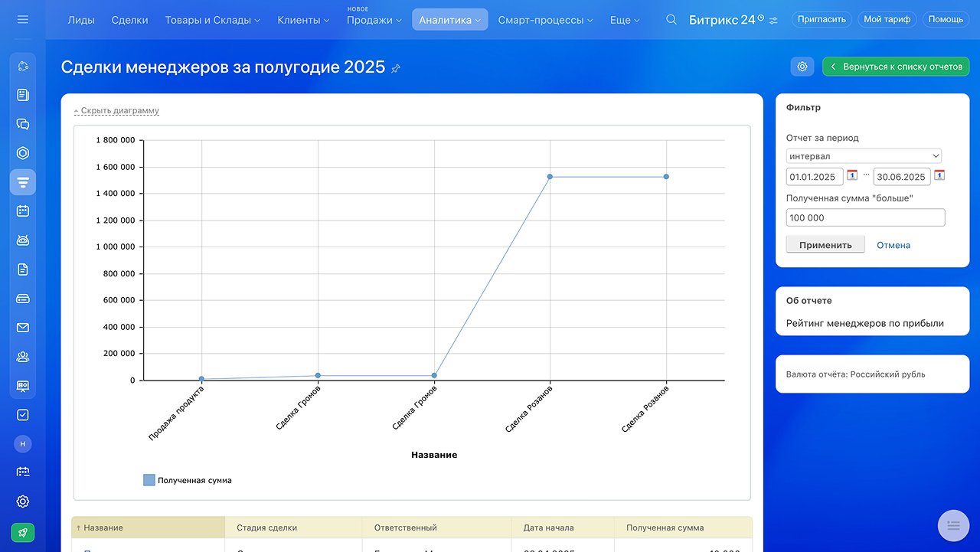Click the Стадия сделки column header
980x552 pixels.
293,528
